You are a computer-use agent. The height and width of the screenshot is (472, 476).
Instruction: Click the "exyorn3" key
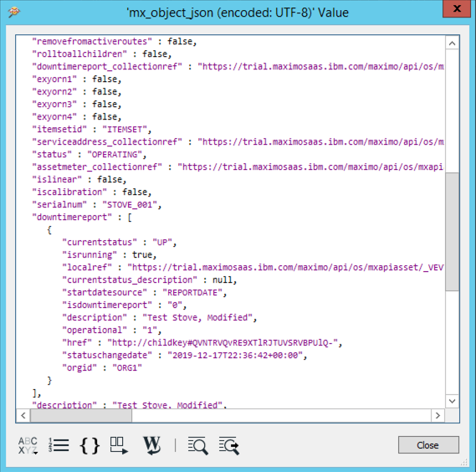coord(54,104)
